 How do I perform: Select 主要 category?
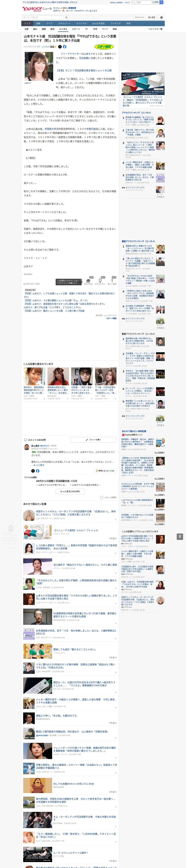click(26, 29)
